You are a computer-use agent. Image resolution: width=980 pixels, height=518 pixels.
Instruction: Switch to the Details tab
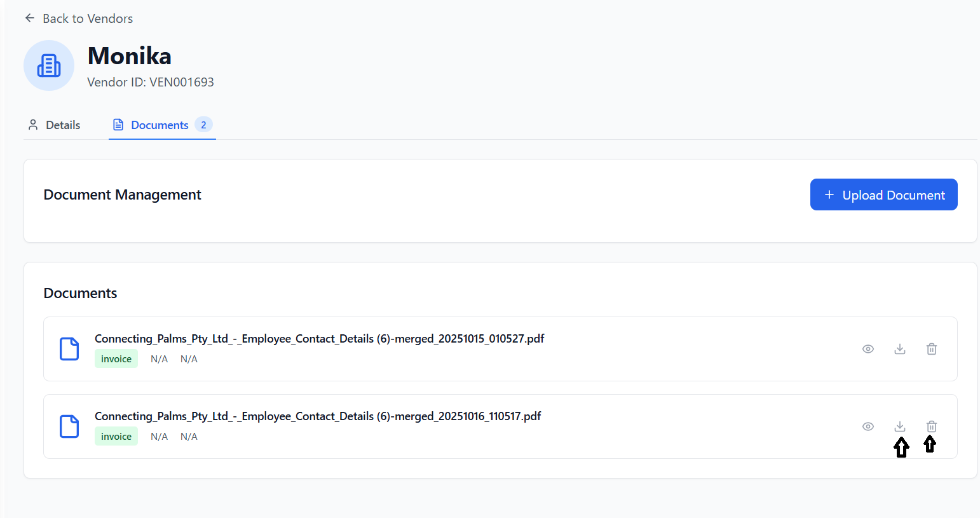[x=64, y=125]
